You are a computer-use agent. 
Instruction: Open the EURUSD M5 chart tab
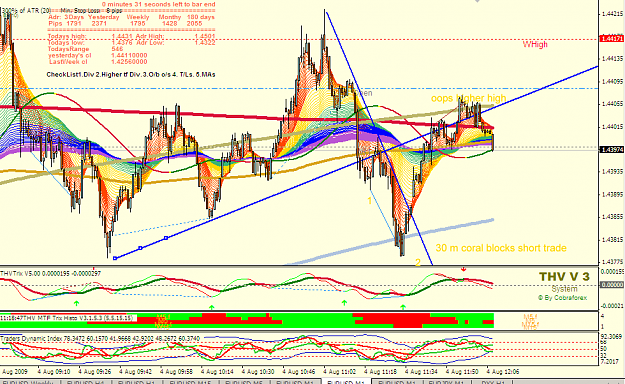pos(244,382)
